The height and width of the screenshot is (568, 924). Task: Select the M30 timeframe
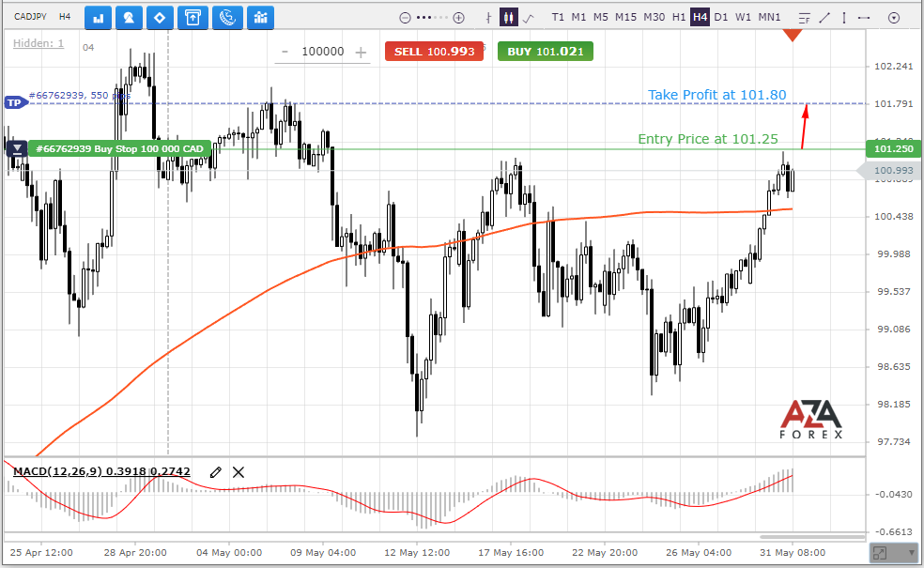654,17
